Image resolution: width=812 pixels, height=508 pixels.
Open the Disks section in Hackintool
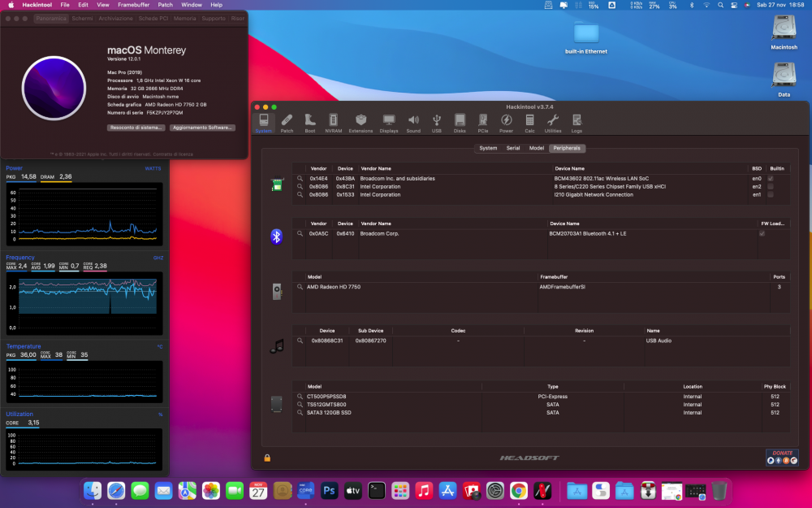click(x=460, y=123)
